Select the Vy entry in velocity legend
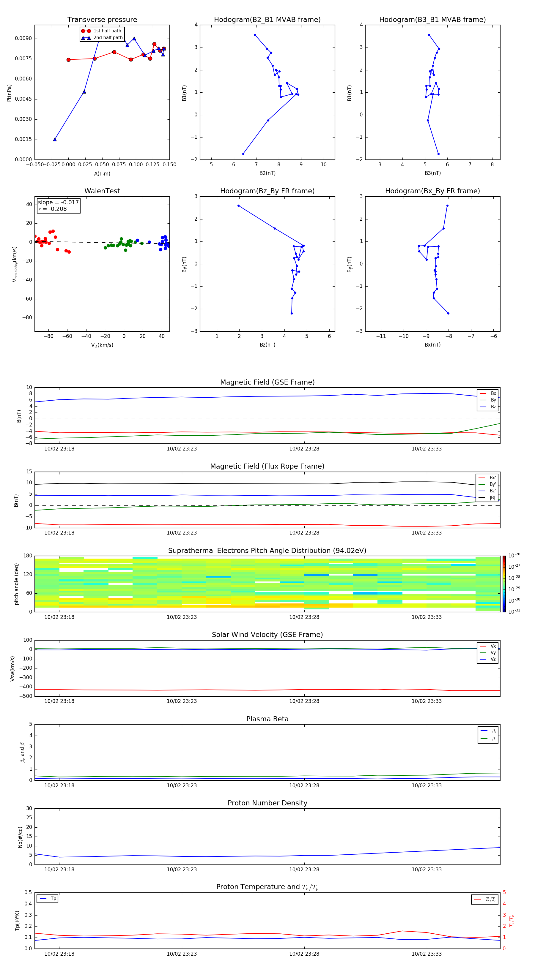This screenshot has width=535, height=980. tap(488, 653)
